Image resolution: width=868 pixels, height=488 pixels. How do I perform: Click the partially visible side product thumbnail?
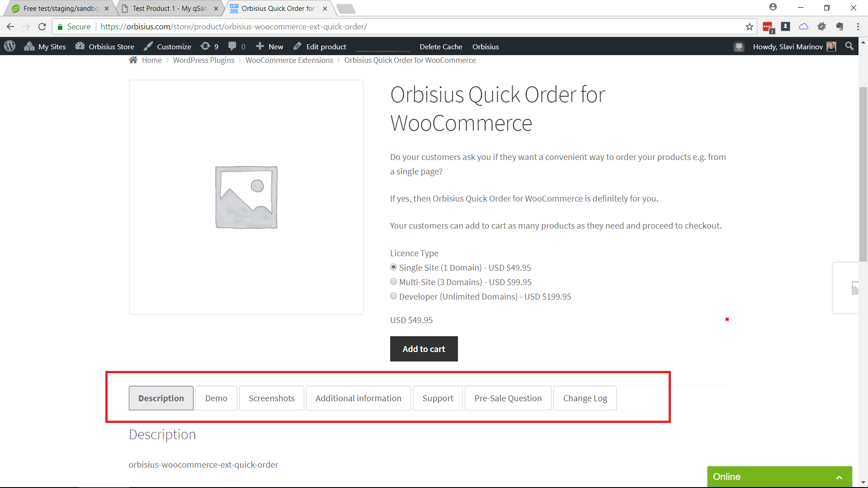(x=846, y=288)
